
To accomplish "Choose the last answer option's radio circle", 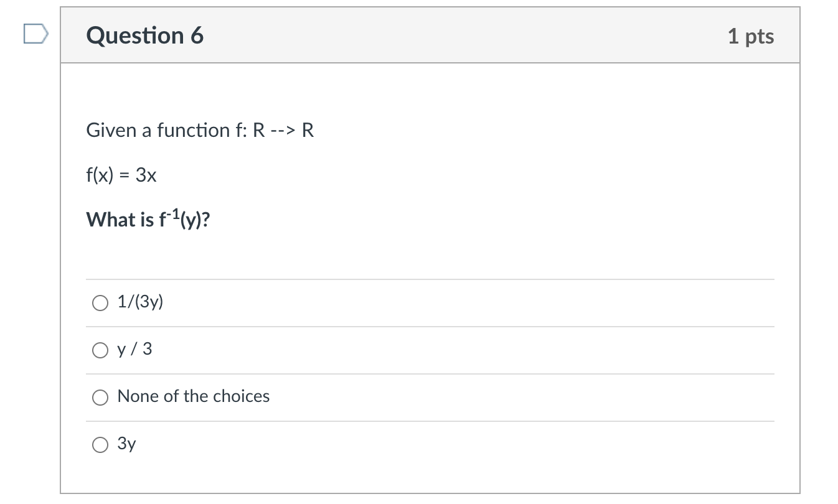I will pos(100,444).
